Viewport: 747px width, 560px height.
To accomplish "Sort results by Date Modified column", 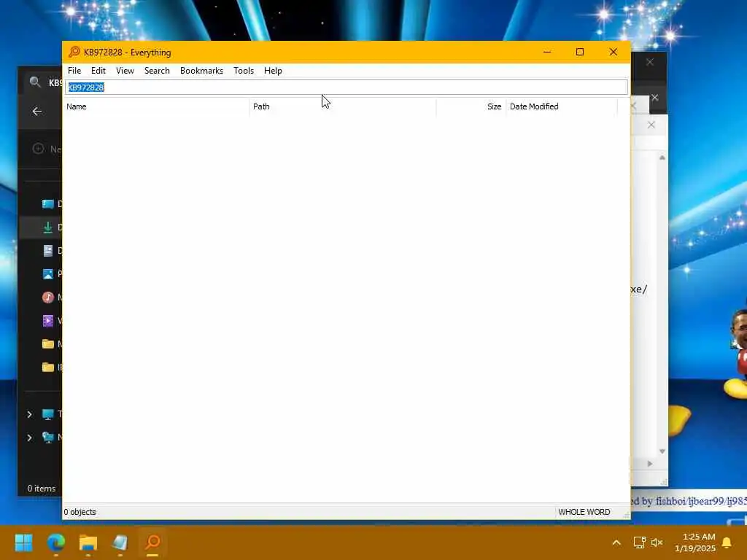I will pos(561,106).
